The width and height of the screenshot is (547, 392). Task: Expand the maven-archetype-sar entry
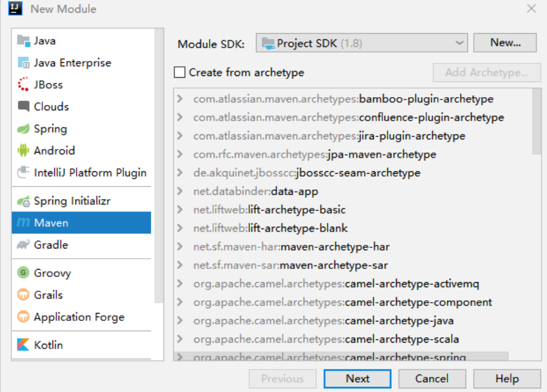click(180, 265)
